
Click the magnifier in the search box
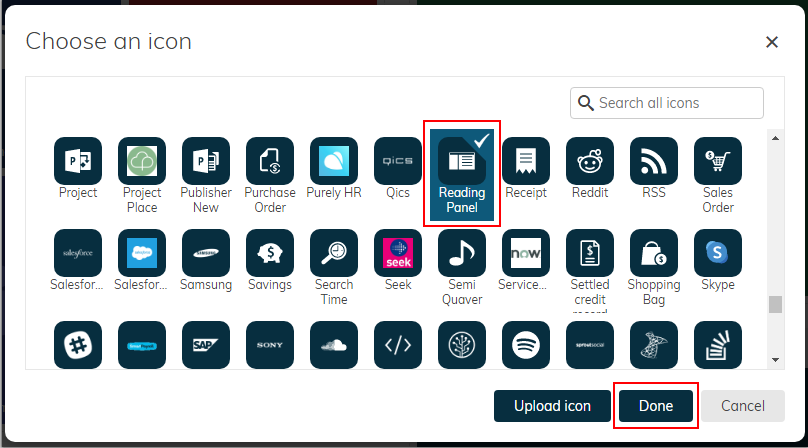pyautogui.click(x=585, y=103)
